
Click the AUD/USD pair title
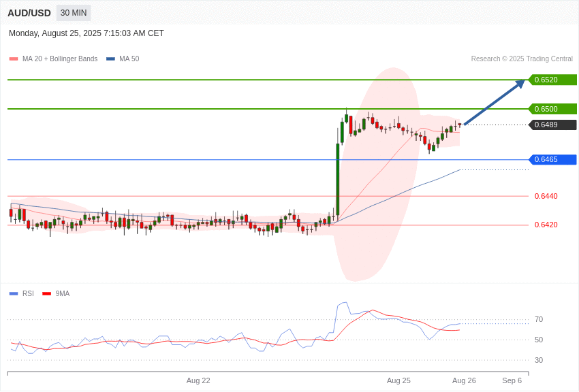point(29,13)
